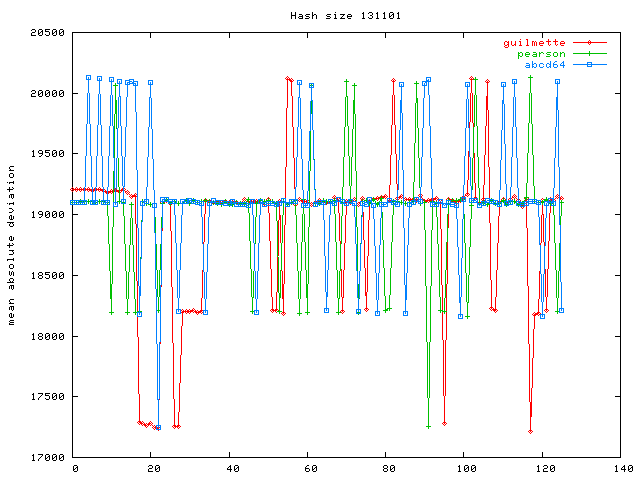
Task: Click the x-axis tick label 120
Action: (x=544, y=469)
